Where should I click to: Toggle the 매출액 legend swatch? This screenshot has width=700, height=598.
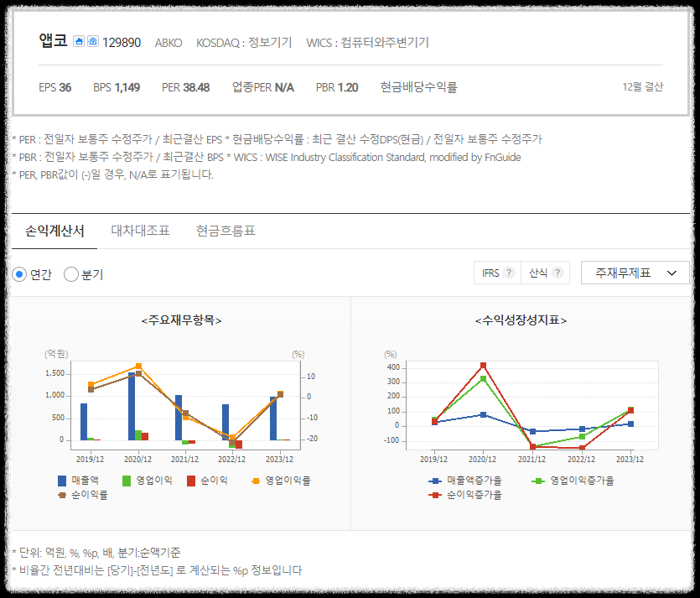[62, 481]
